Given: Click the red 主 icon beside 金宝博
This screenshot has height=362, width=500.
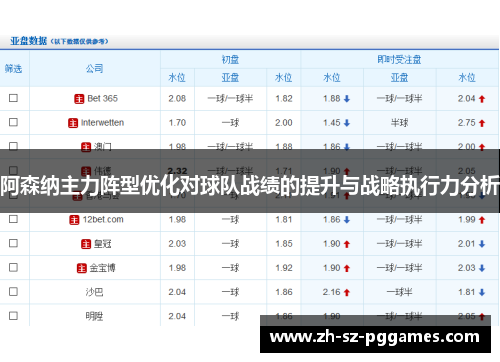Looking at the screenshot, I should [82, 268].
